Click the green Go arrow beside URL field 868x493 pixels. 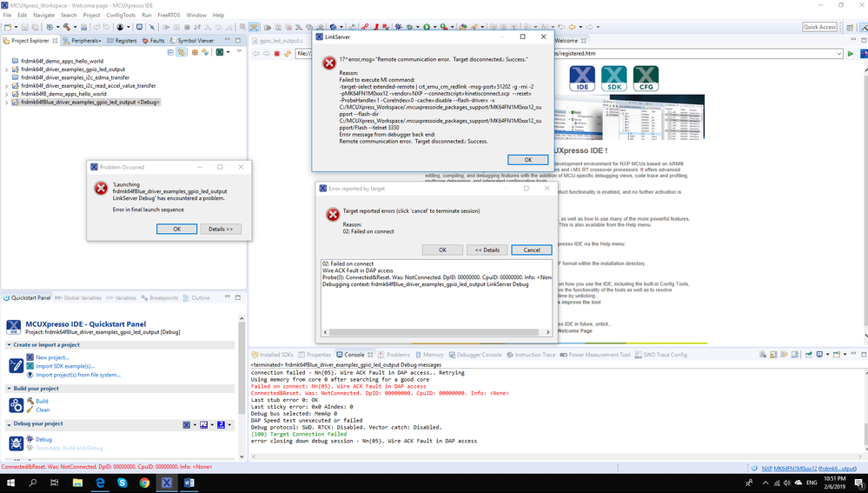[851, 54]
